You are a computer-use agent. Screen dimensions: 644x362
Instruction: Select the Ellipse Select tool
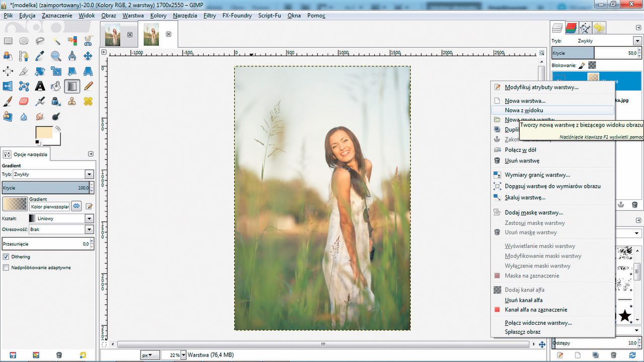point(24,41)
